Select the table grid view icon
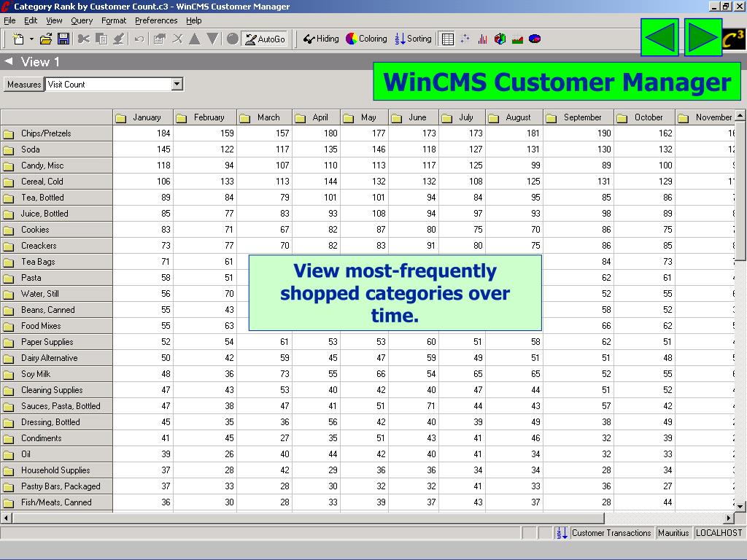Screen dimensions: 747x560 point(447,39)
